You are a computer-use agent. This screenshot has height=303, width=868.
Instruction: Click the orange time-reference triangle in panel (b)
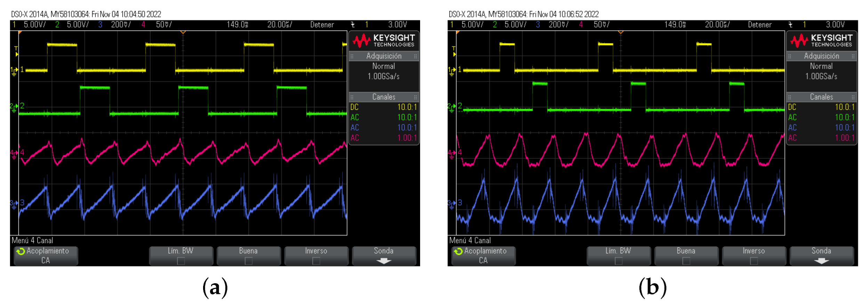pyautogui.click(x=620, y=32)
